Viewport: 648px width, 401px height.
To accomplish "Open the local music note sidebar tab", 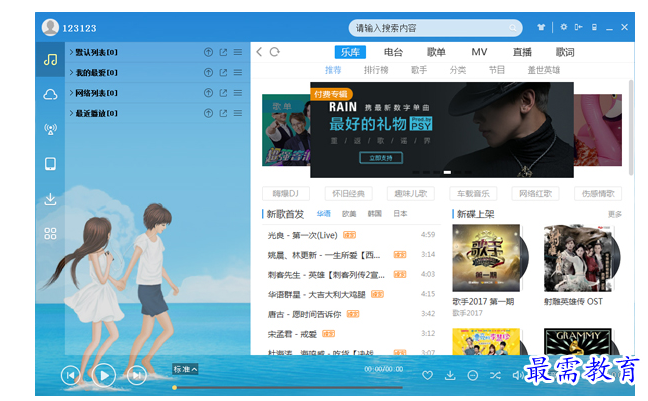I will point(50,60).
